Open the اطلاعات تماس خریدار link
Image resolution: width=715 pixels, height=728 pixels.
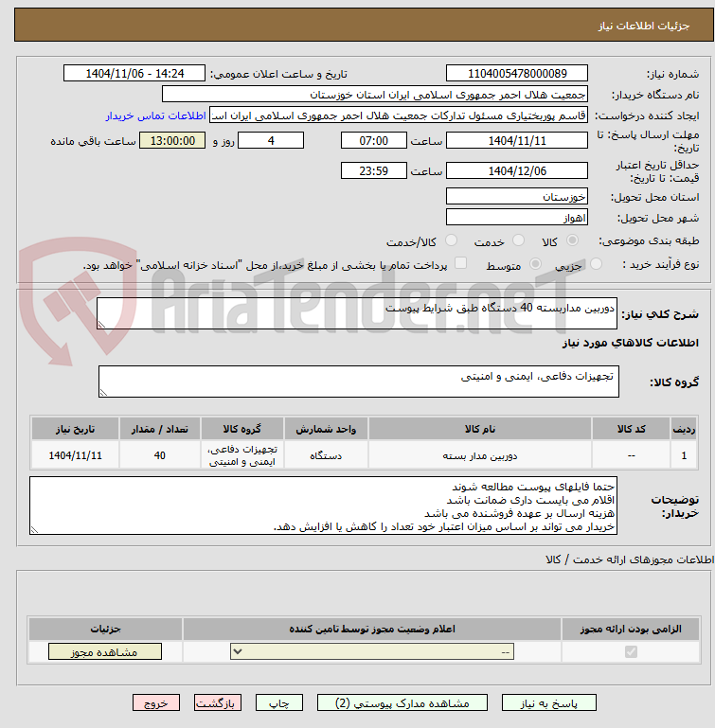(155, 115)
